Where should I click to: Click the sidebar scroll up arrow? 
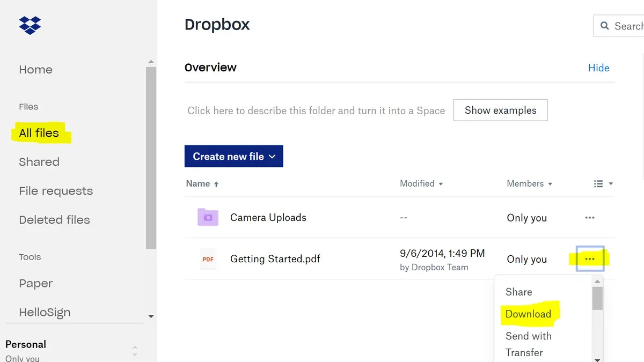(151, 62)
